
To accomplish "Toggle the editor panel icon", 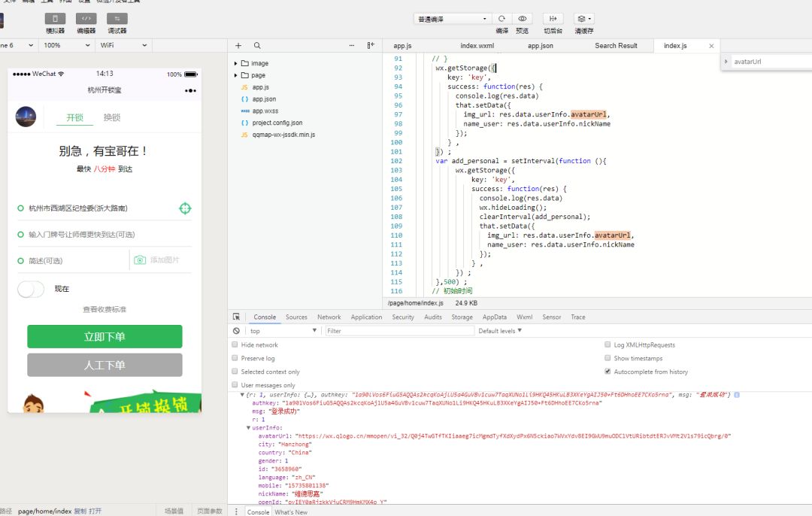I will pyautogui.click(x=86, y=19).
